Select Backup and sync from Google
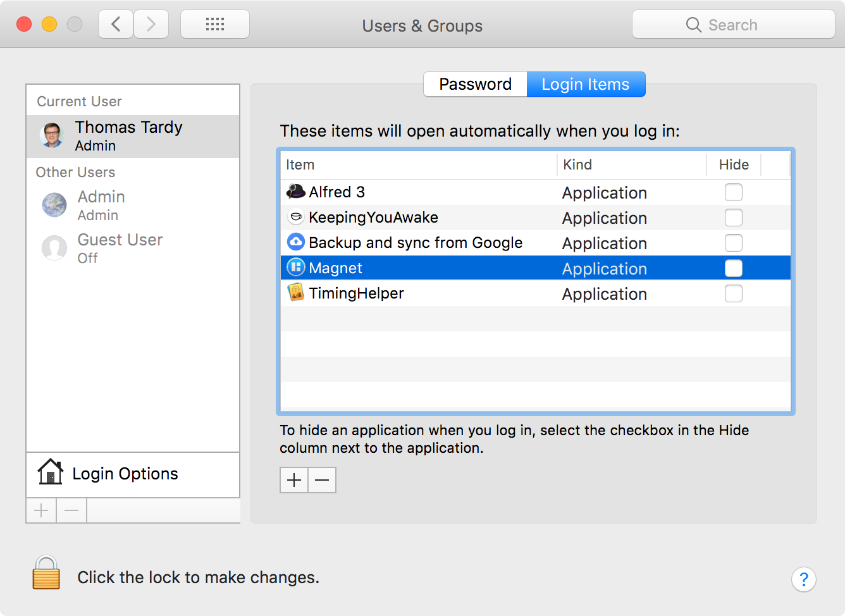 click(x=416, y=242)
